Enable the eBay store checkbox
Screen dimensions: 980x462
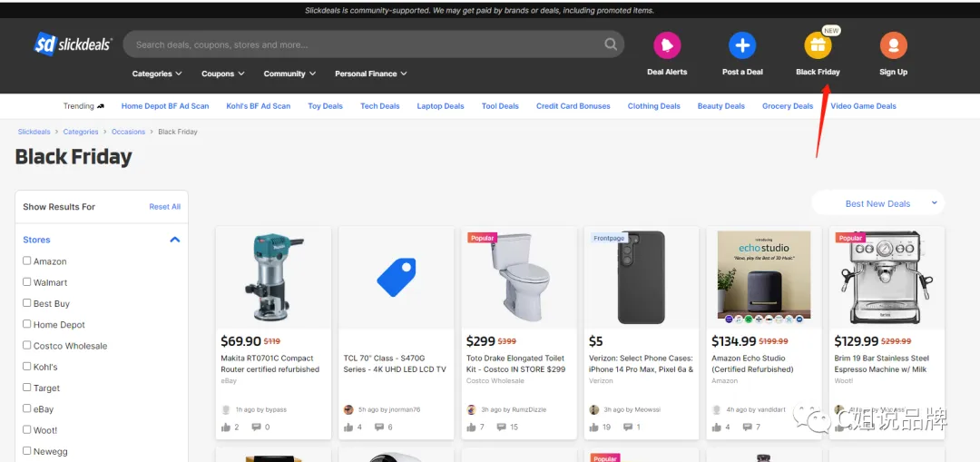pos(27,408)
